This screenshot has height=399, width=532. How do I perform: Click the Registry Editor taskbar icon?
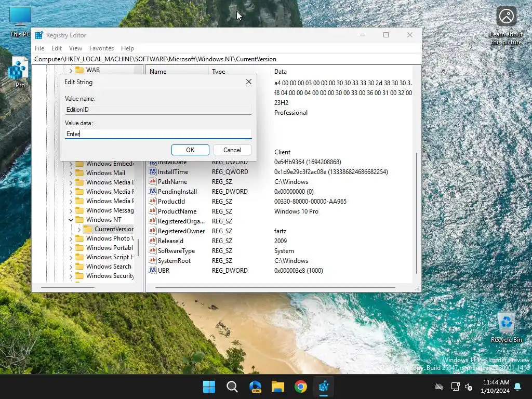tap(324, 387)
